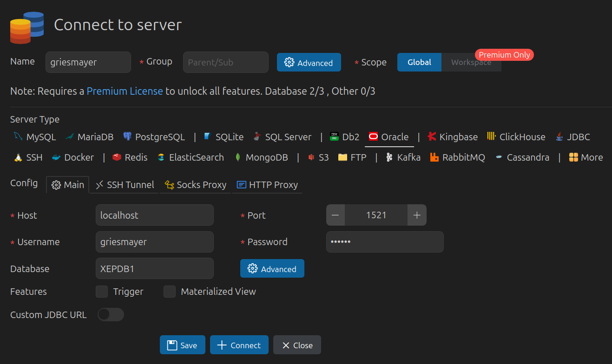Pick the RabbitMQ server type icon
This screenshot has width=612, height=364.
tap(434, 157)
